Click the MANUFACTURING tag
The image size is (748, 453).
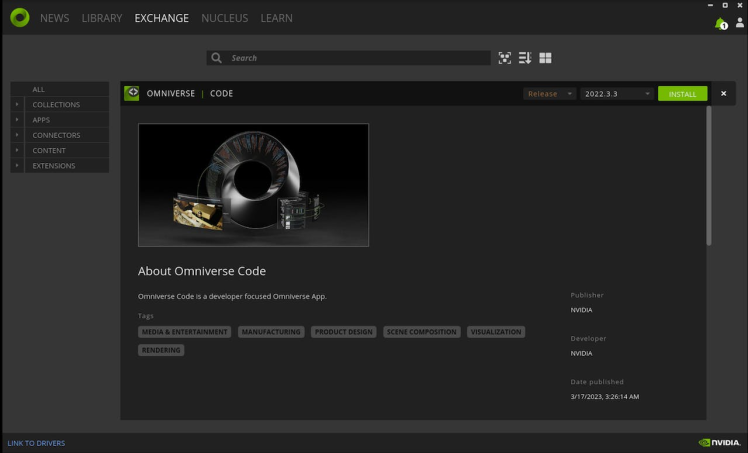[271, 332]
